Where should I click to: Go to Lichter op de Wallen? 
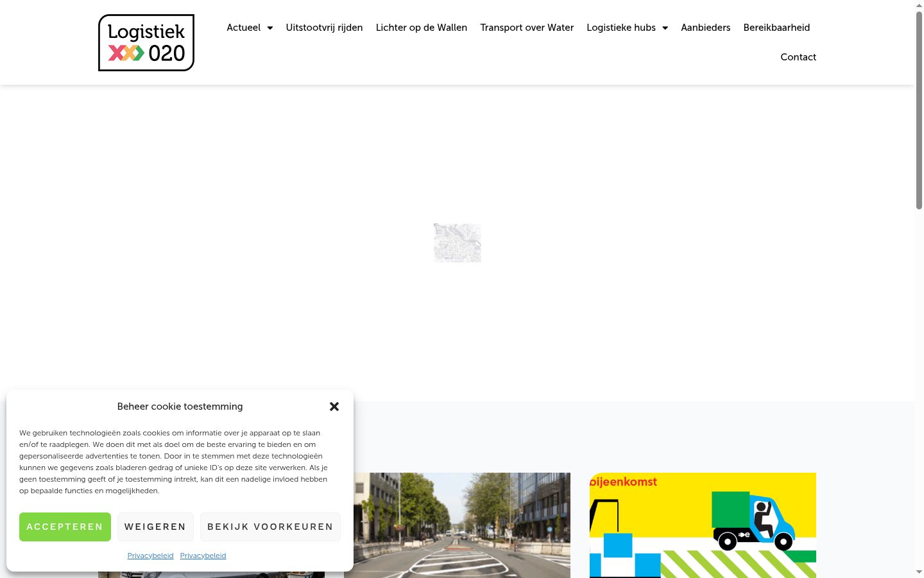coord(422,28)
